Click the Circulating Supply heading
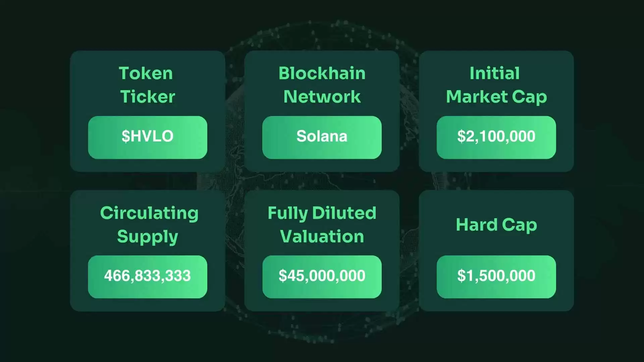 [149, 225]
